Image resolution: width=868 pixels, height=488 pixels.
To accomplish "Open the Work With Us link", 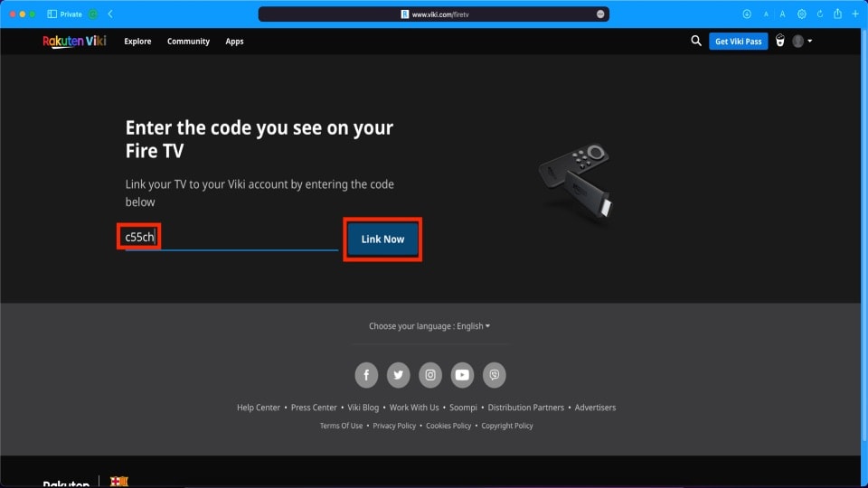I will [x=414, y=408].
